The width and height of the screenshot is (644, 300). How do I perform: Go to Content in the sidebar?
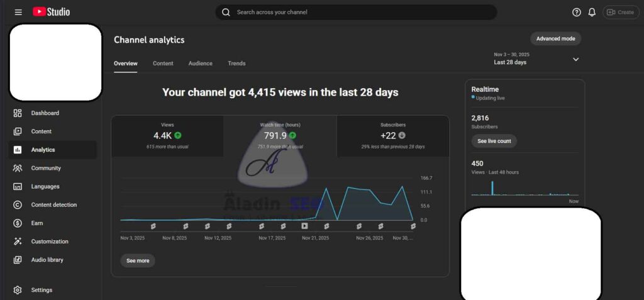[41, 131]
